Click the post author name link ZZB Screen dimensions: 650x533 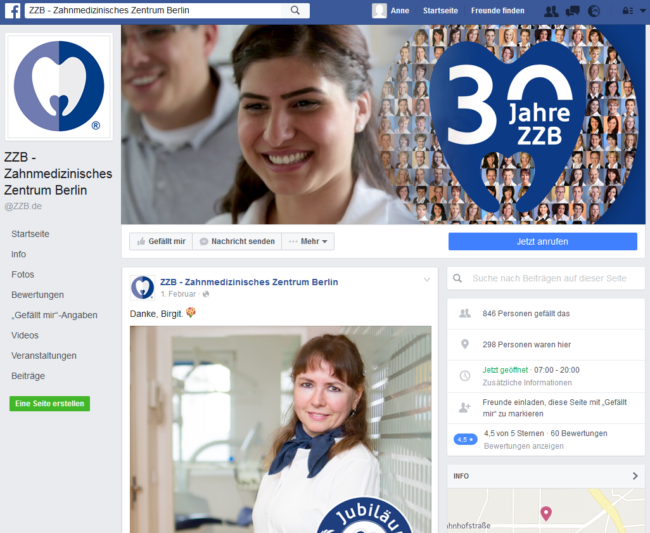coord(249,282)
